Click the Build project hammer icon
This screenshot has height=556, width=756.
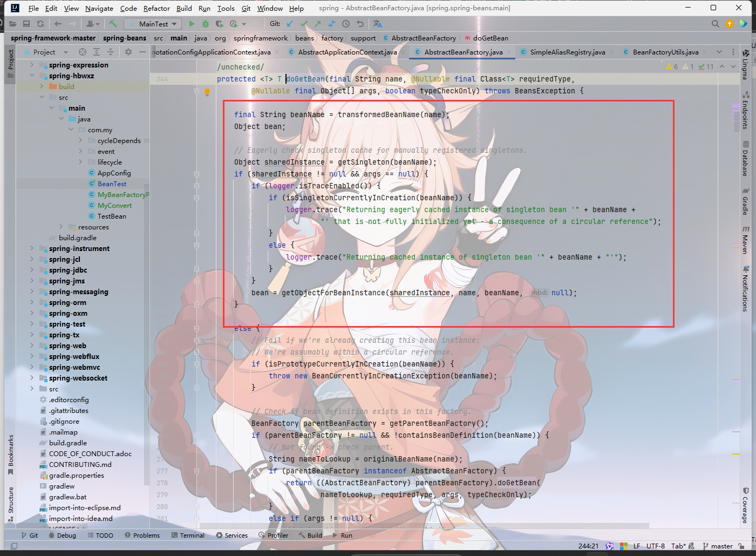pyautogui.click(x=113, y=24)
